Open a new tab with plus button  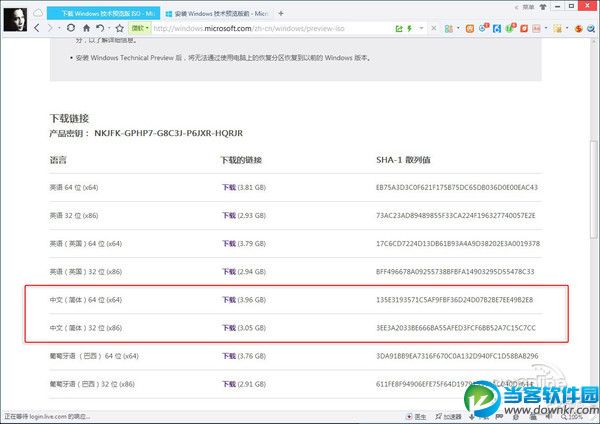281,13
